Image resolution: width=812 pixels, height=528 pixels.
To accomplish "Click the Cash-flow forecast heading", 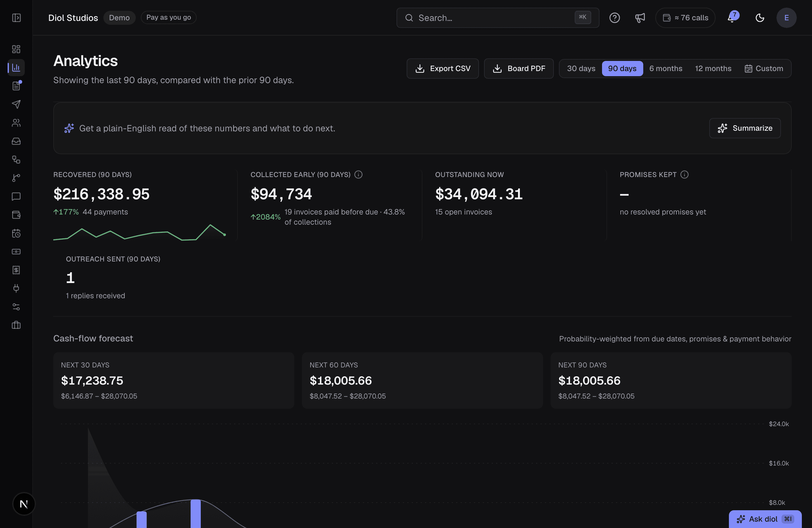I will click(93, 339).
